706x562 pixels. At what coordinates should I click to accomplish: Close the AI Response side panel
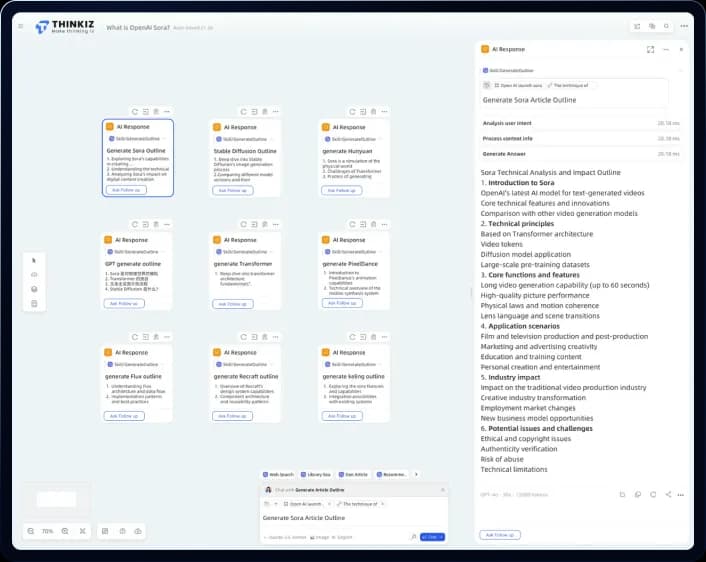click(681, 50)
